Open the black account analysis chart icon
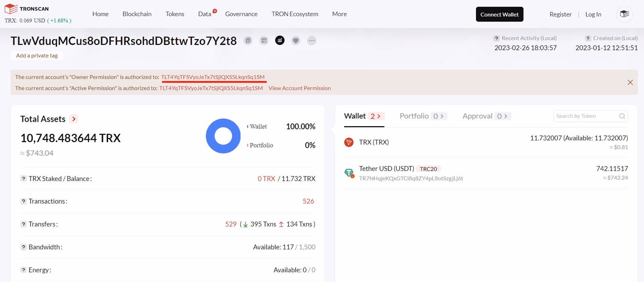Screen dimensions: 644x282 click(280, 40)
